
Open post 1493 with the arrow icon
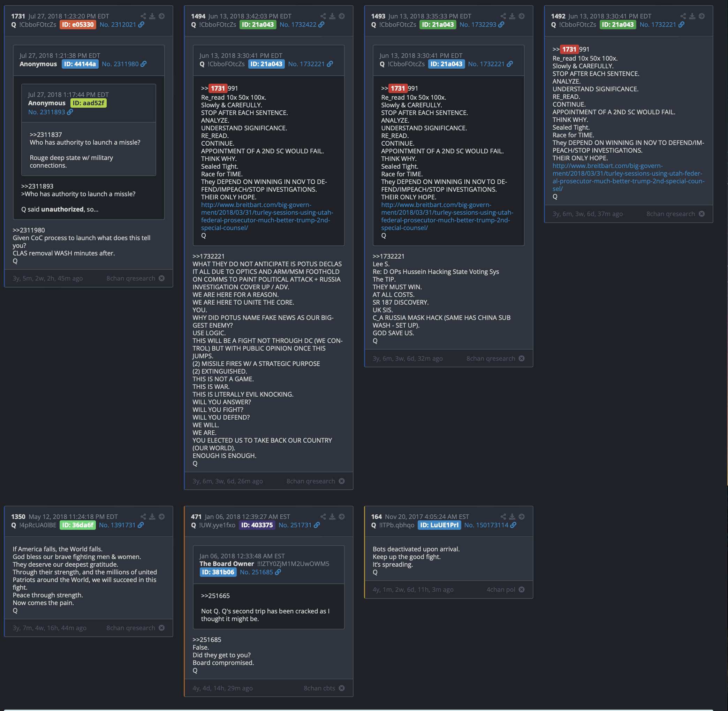[522, 16]
